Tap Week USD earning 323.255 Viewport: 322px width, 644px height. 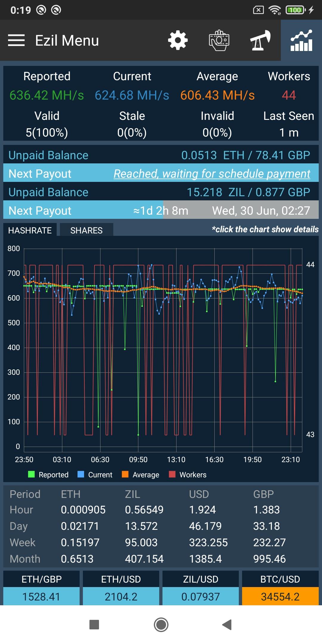pyautogui.click(x=208, y=543)
